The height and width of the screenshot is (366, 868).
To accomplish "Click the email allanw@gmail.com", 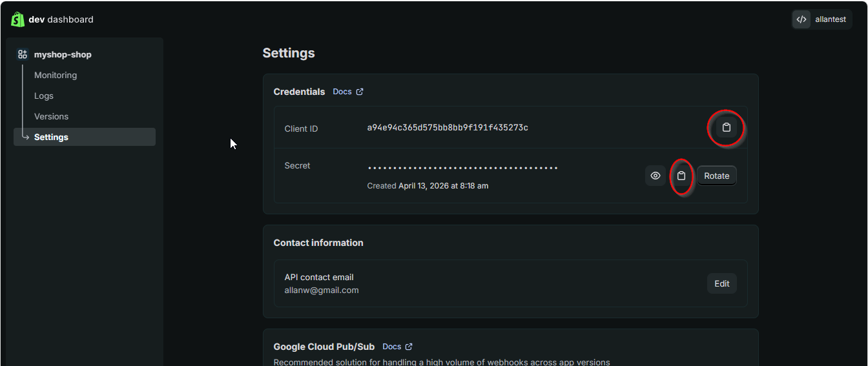I will click(x=322, y=290).
